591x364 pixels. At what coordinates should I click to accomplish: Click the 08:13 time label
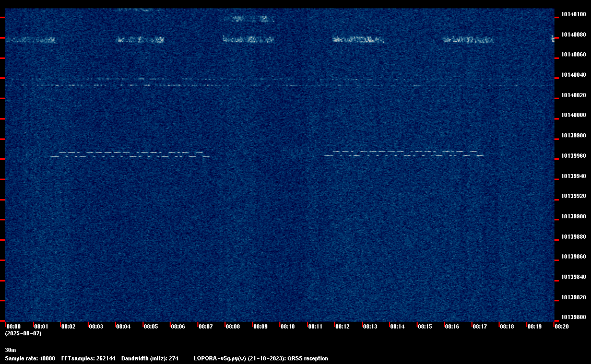(x=370, y=326)
